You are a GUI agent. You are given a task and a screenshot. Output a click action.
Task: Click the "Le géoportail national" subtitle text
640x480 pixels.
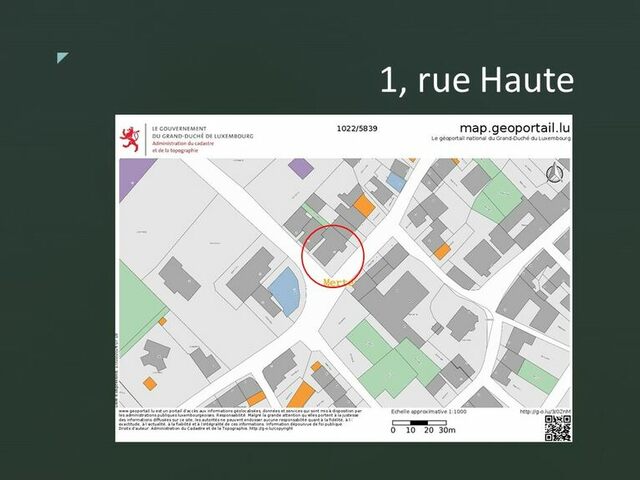(501, 139)
